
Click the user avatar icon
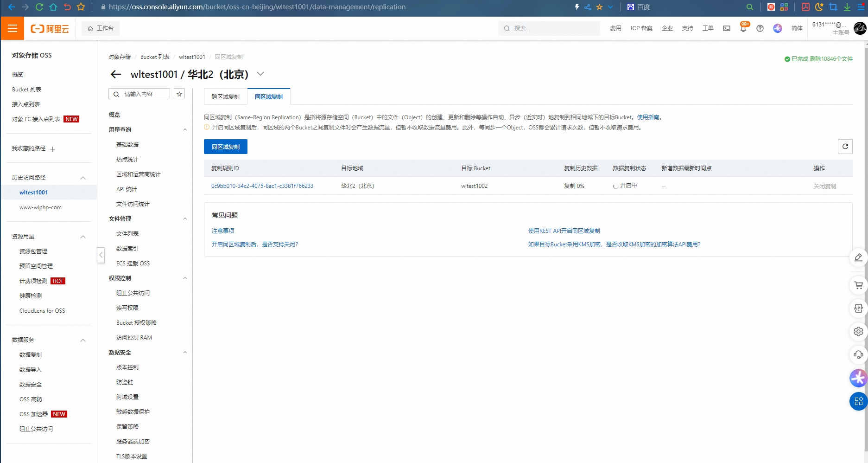[860, 28]
